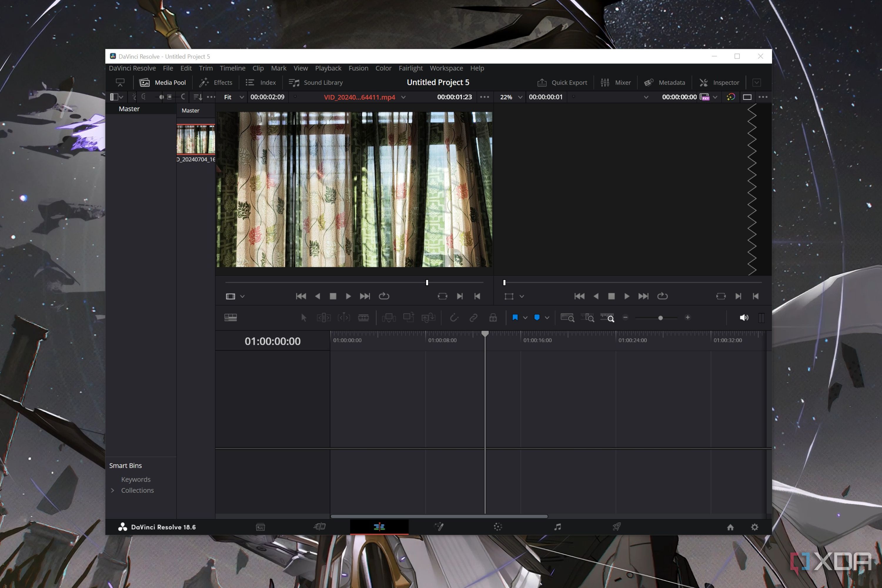Open the Fusion page icon
Screen dimensions: 882x588
click(x=439, y=527)
